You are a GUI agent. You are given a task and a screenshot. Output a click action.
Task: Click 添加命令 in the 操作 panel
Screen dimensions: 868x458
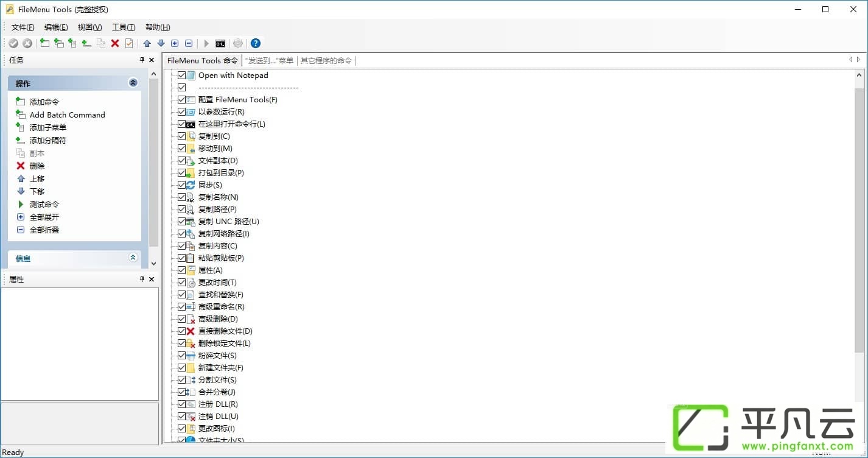[x=44, y=102]
